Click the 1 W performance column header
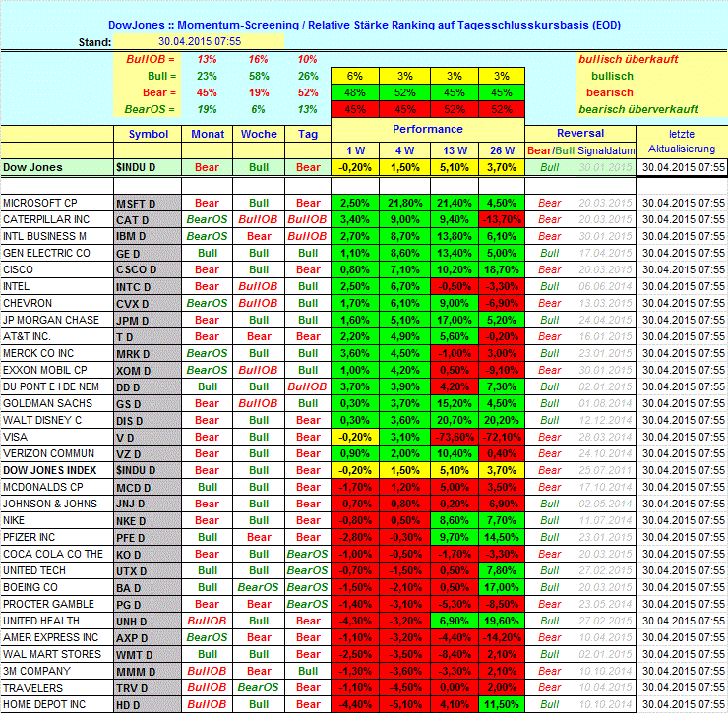 (355, 150)
